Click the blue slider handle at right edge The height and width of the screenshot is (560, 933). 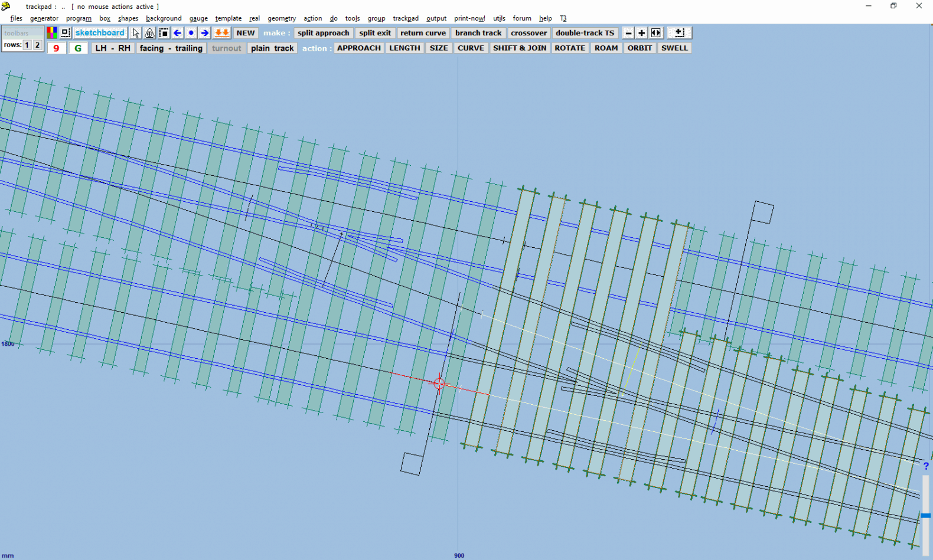click(x=925, y=516)
